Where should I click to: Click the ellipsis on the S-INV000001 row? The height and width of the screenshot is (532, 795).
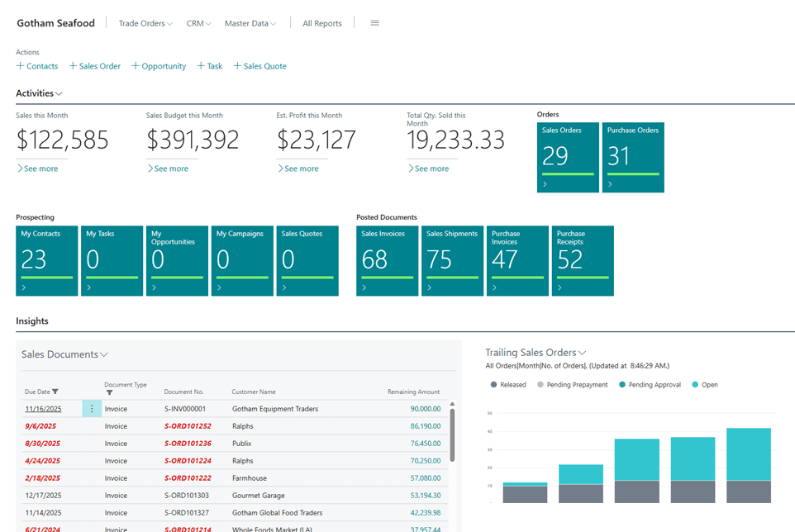(x=91, y=408)
